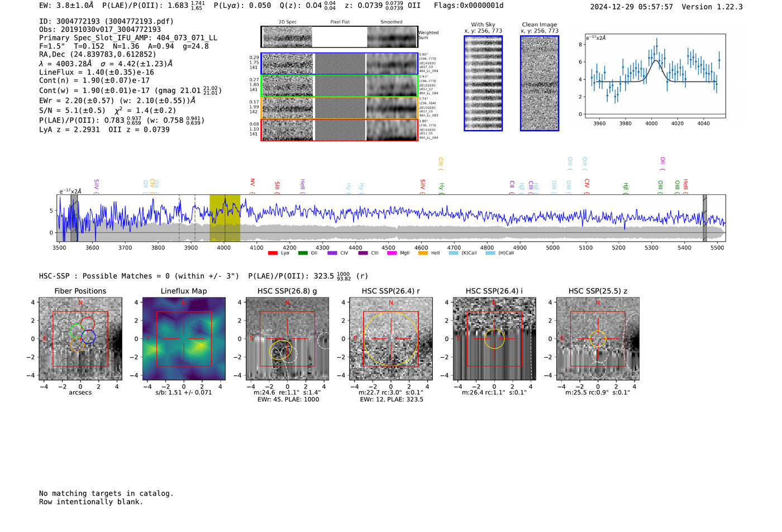The height and width of the screenshot is (532, 782).
Task: Select the Weighted Sum 2D spectrum strip
Action: point(339,37)
